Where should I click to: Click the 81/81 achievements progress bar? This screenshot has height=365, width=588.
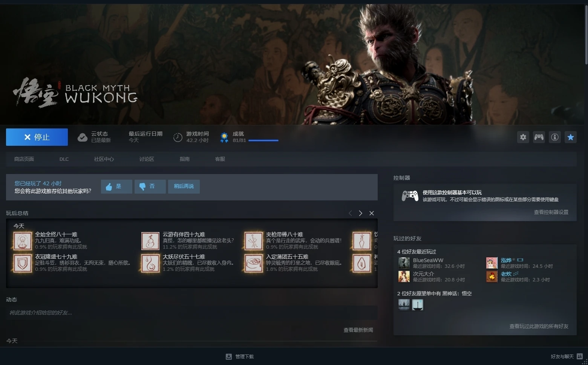point(263,141)
